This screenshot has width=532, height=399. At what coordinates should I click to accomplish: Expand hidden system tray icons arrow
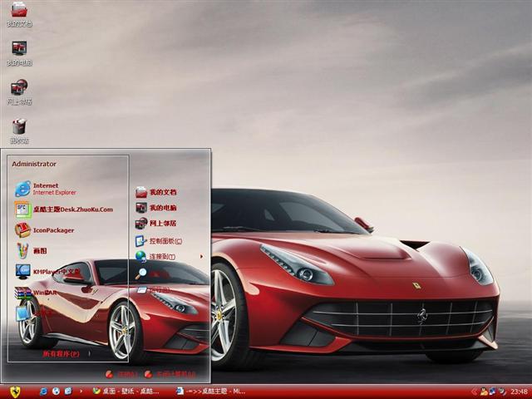tap(474, 392)
